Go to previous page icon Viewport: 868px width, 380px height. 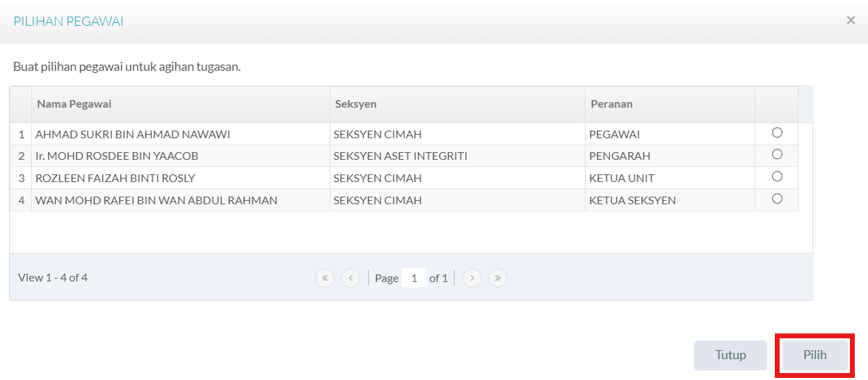tap(351, 278)
